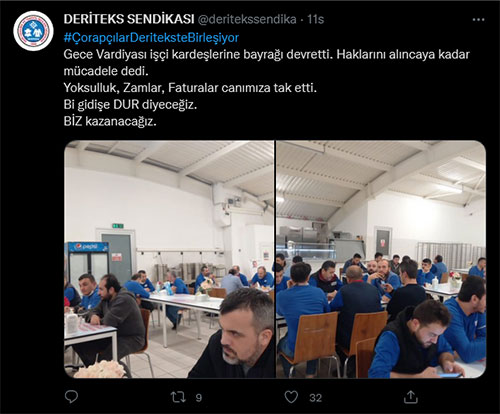Image resolution: width=500 pixels, height=414 pixels.
Task: Retweet this post using the retweet icon
Action: (178, 397)
